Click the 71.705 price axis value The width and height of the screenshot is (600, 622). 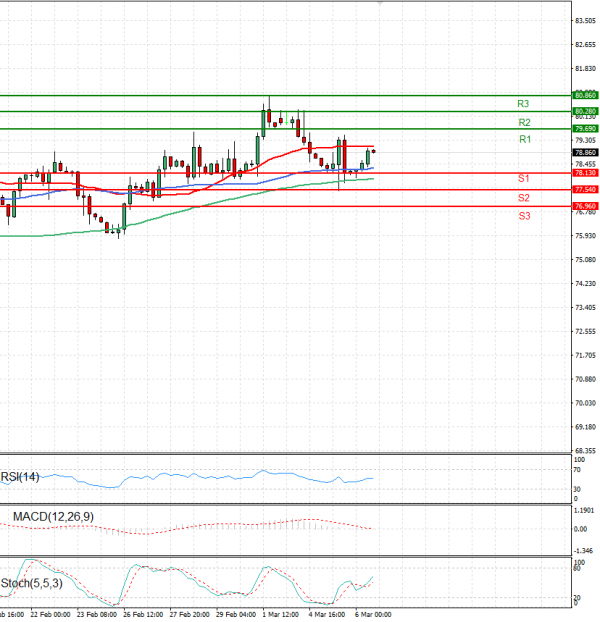tap(585, 355)
